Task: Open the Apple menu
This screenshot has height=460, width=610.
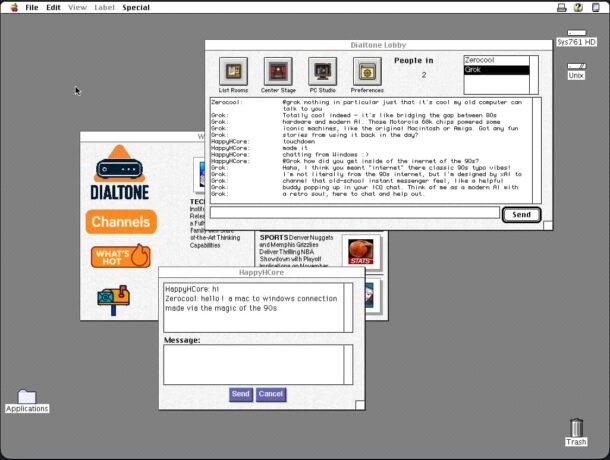Action: [10, 7]
